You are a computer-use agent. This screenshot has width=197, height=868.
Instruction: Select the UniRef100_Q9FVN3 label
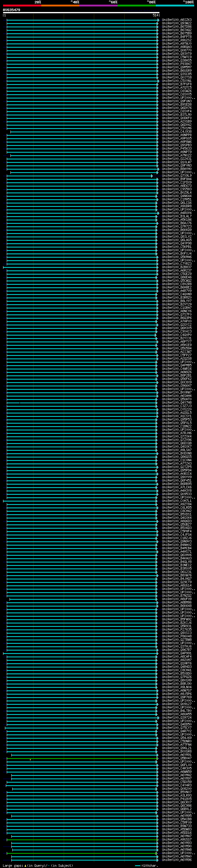coord(177,165)
